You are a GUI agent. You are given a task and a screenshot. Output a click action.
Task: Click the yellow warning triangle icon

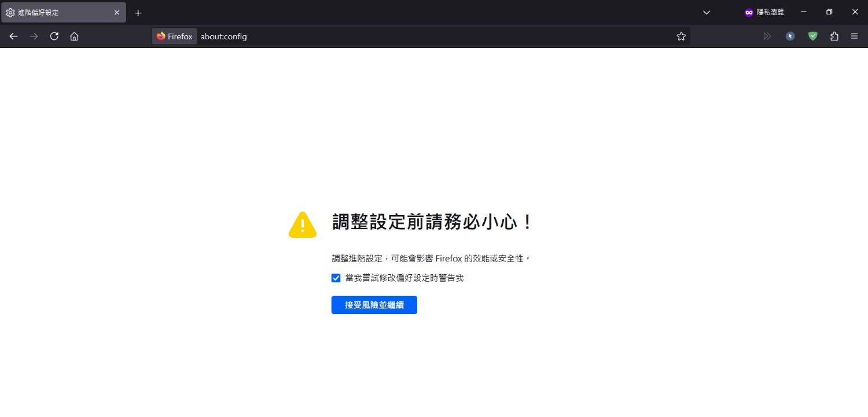tap(303, 224)
